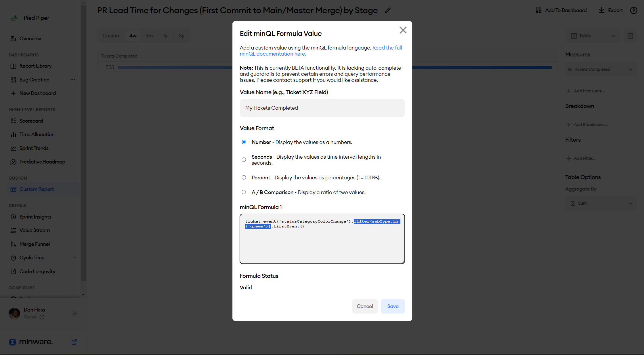Screen dimensions: 644x355
Task: Switch to the 3m time range tab
Action: (149, 36)
